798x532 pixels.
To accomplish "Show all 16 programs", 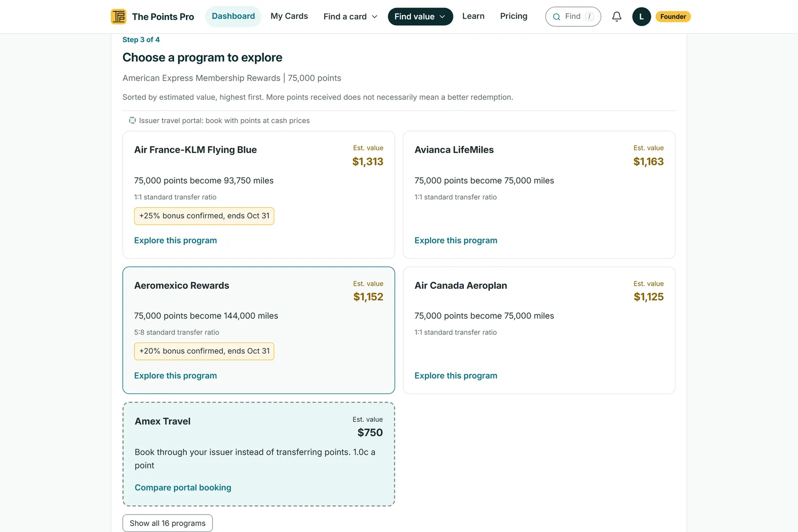I will 168,523.
